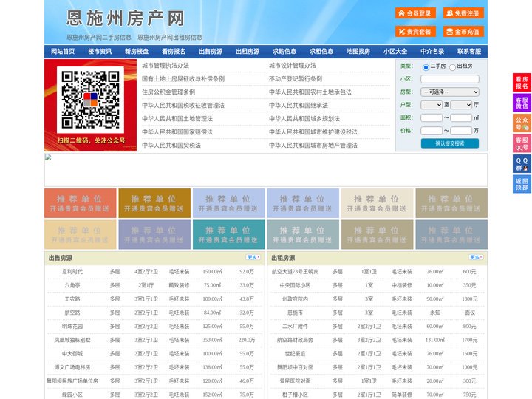532x399 pixels.
Task: Open 小区大全 navigation item
Action: pyautogui.click(x=395, y=52)
